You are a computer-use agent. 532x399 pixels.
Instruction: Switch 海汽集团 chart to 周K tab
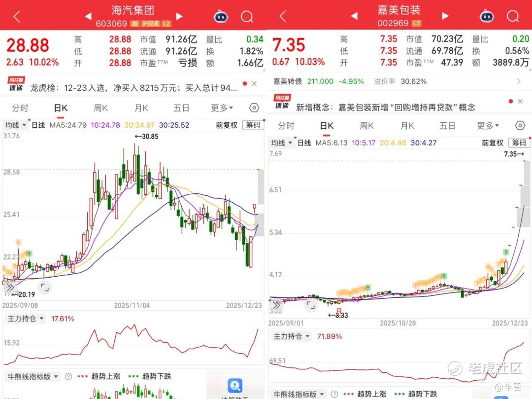pos(101,108)
